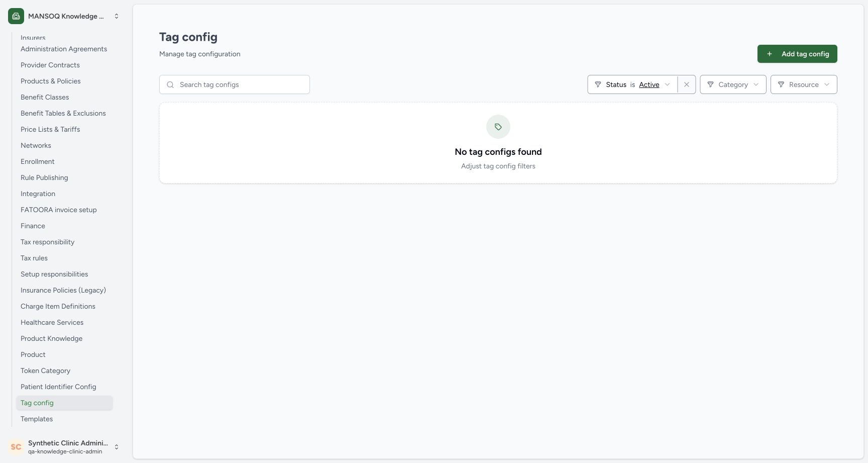
Task: Open the Resource filter dropdown
Action: [804, 84]
